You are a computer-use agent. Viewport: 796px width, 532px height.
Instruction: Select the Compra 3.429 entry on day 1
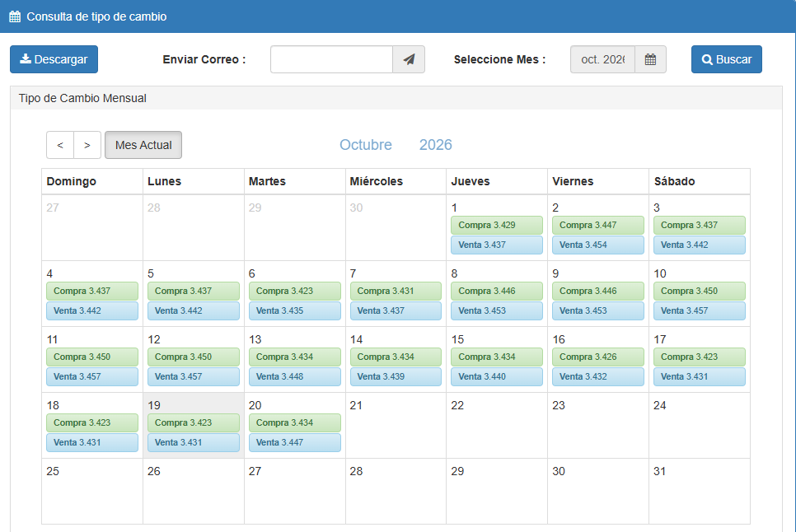coord(497,225)
